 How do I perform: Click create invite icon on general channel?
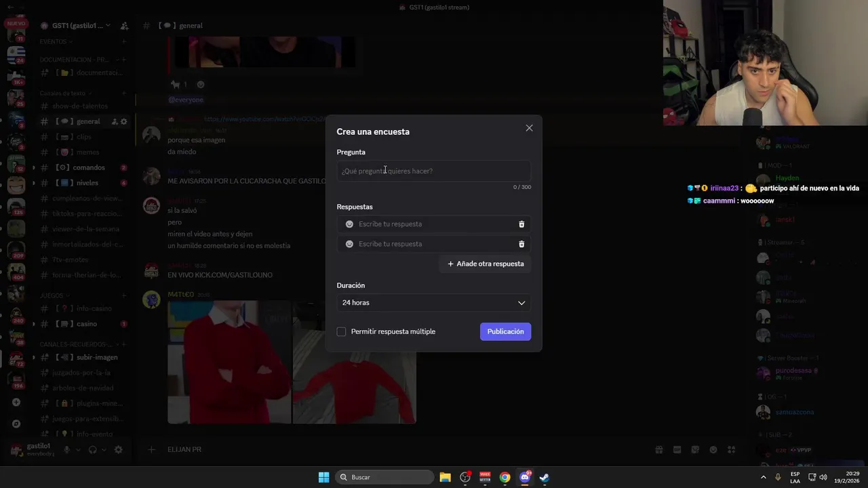click(x=114, y=121)
